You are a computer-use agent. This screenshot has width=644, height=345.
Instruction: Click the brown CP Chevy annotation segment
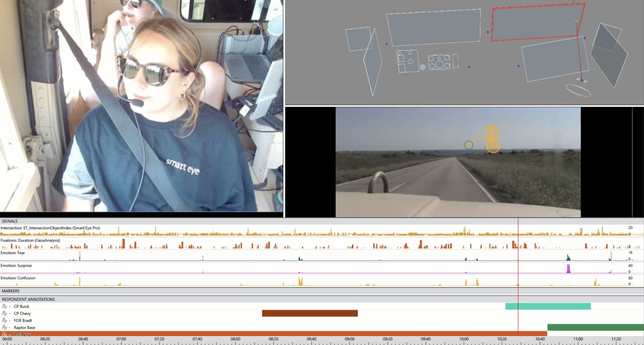click(x=310, y=313)
